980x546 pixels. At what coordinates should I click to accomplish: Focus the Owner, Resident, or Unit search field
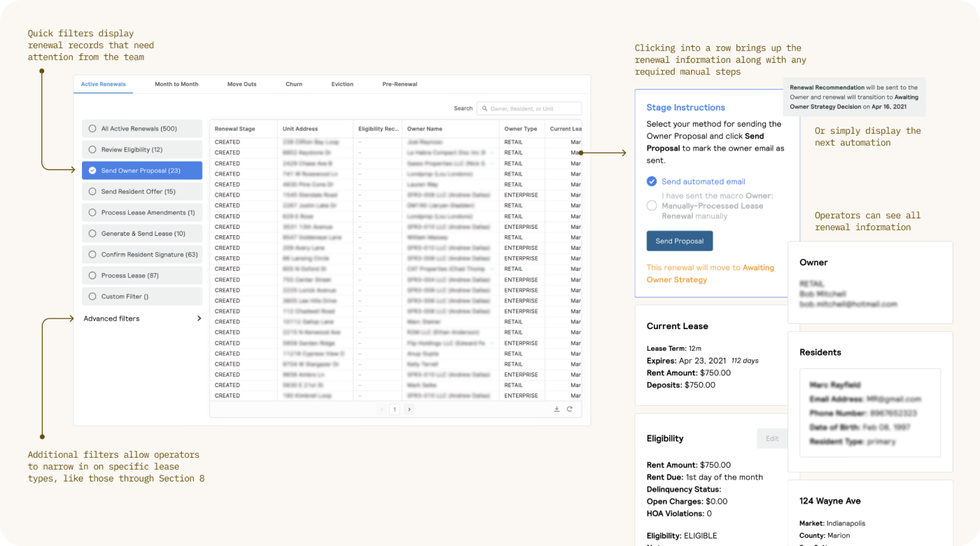point(529,108)
